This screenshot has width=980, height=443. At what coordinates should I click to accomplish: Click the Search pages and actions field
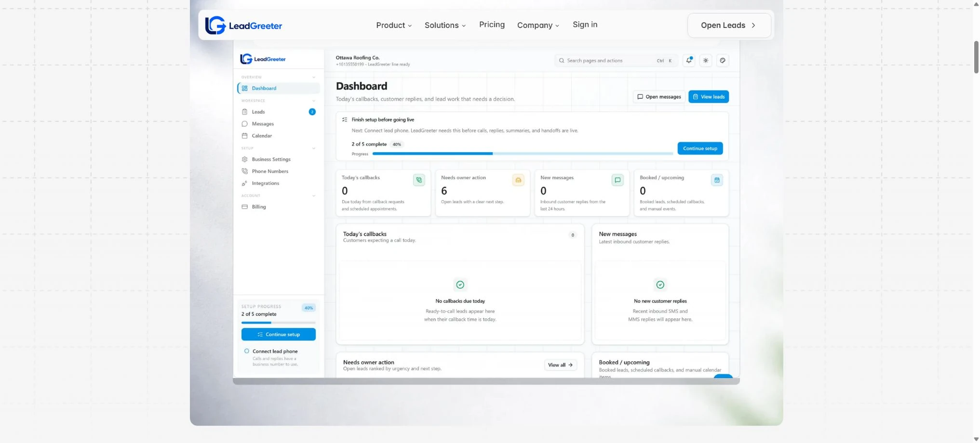[x=616, y=61]
